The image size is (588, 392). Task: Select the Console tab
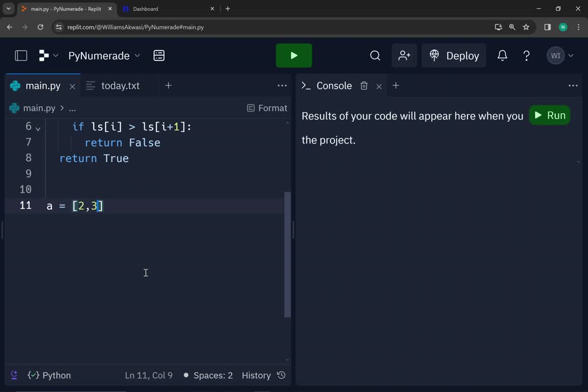click(334, 85)
